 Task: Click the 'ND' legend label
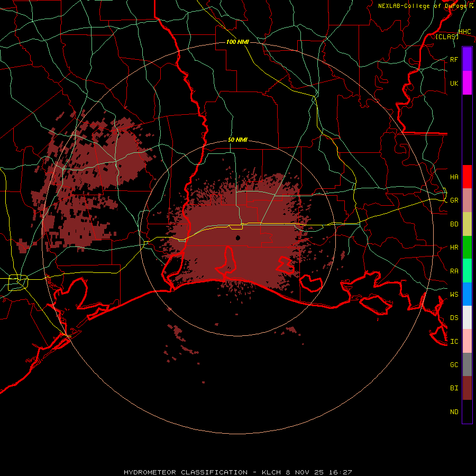tap(454, 412)
